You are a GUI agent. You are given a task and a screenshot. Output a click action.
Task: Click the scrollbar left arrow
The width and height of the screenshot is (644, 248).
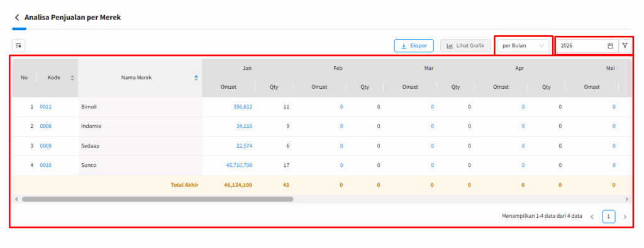point(16,199)
